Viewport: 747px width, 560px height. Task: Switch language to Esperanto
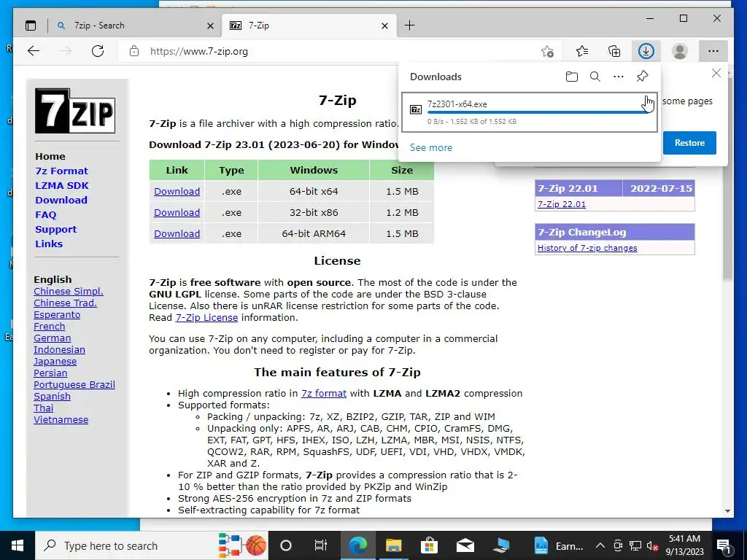point(57,315)
